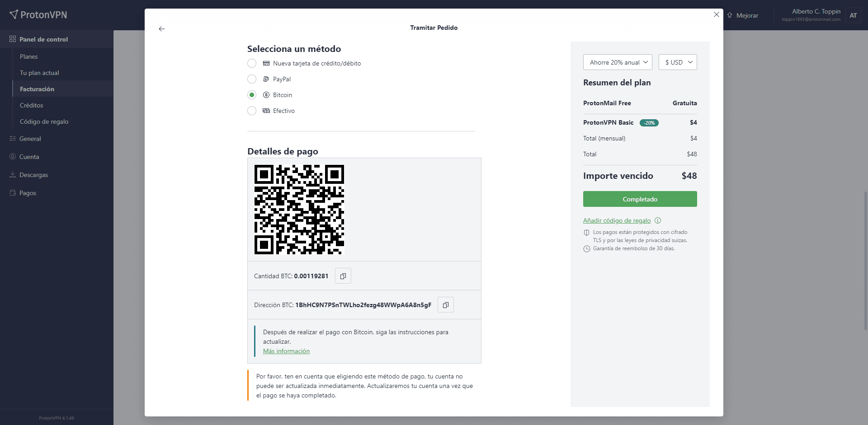
Task: Click the Pagos wallet icon
Action: tap(13, 193)
